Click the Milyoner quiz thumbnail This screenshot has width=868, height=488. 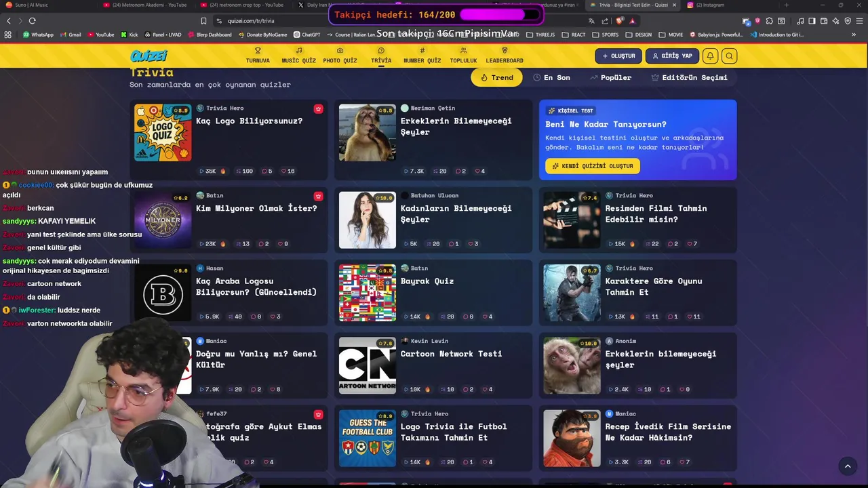tap(163, 220)
